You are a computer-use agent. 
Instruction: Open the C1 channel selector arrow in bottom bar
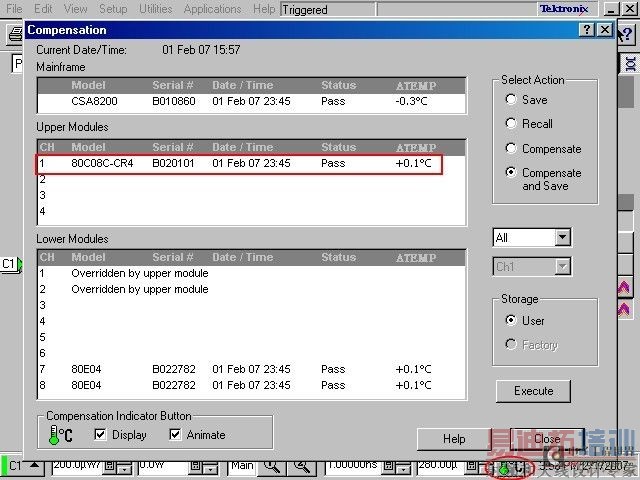(35, 466)
